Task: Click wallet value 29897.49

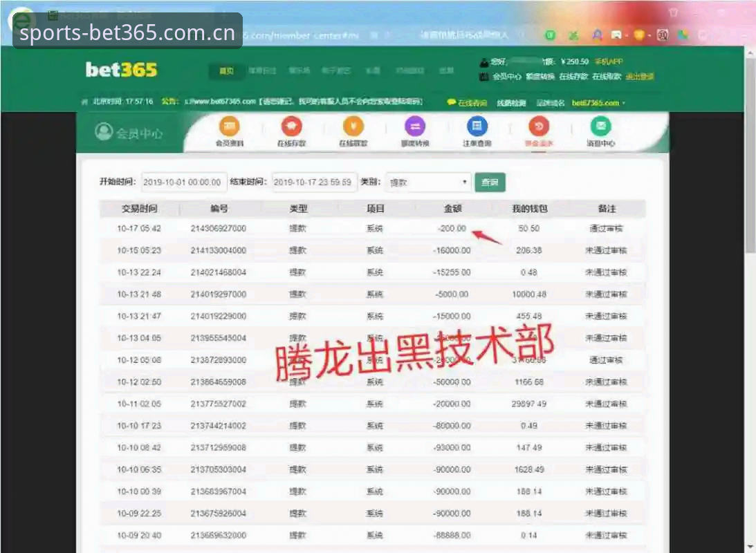Action: [x=529, y=404]
